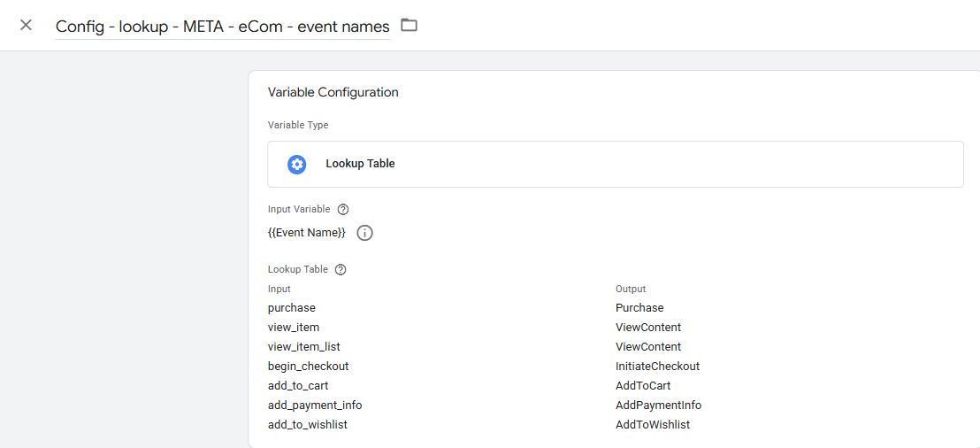Screen dimensions: 980x448
Task: Select the view_item input cell
Action: [294, 328]
